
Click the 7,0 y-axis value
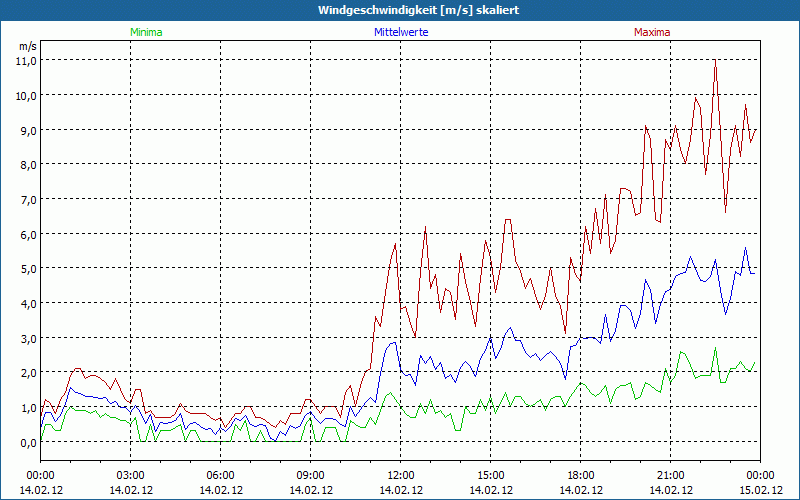29,199
